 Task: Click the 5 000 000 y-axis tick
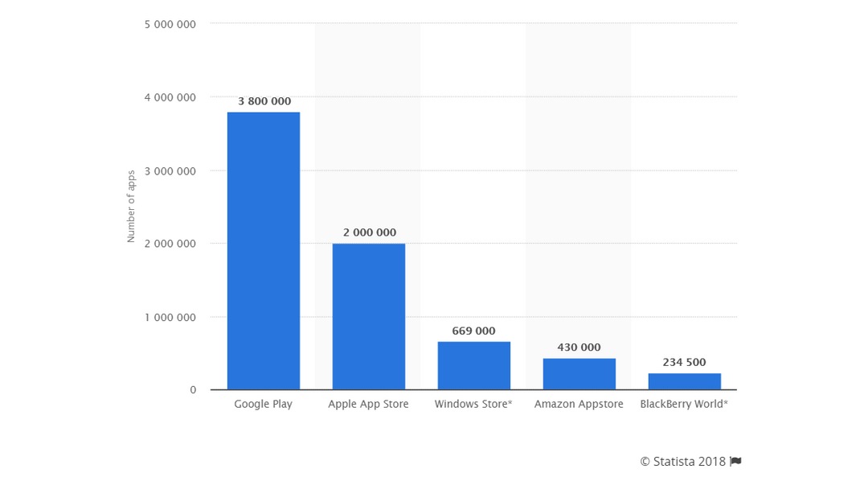pos(170,24)
